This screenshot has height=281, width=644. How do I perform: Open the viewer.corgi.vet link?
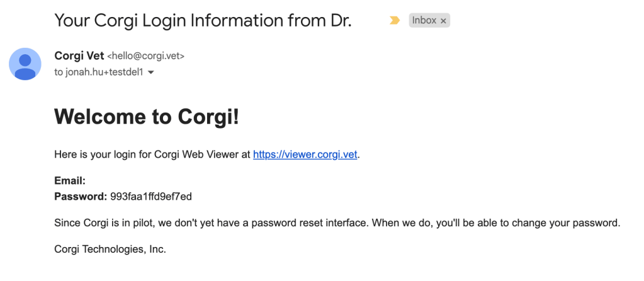pos(305,154)
